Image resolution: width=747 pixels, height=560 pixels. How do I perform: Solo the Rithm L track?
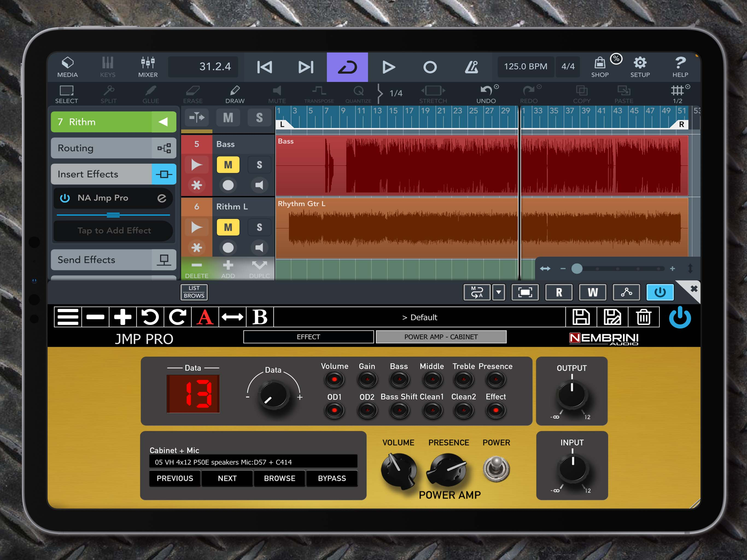point(259,227)
